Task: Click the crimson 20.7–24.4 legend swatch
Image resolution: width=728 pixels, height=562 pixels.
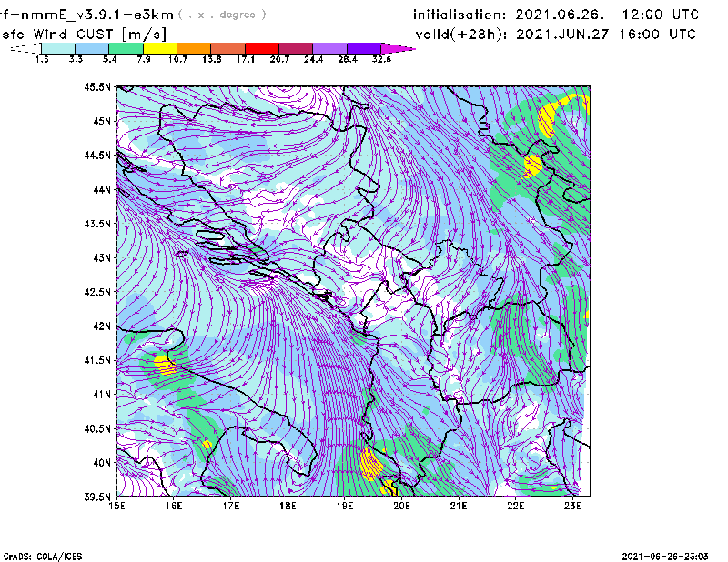Action: (296, 48)
